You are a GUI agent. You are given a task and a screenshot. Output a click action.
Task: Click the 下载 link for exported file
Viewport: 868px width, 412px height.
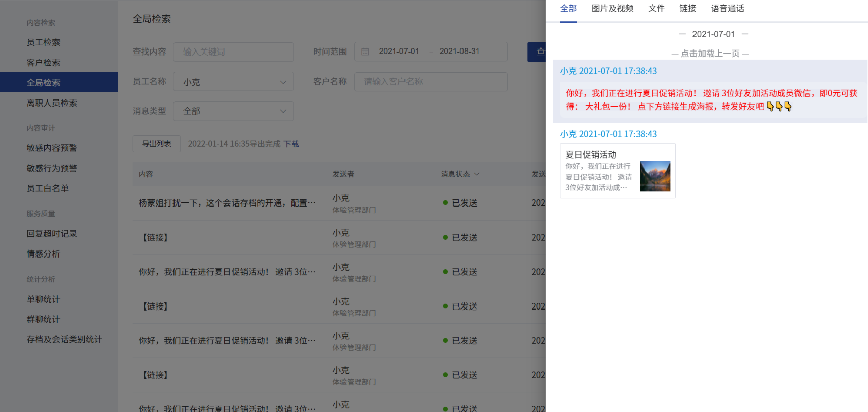point(291,144)
